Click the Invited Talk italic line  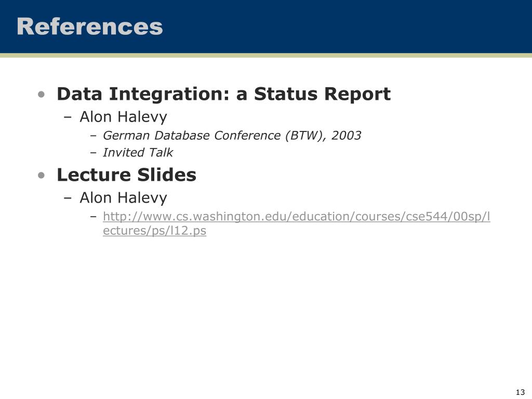tap(138, 153)
